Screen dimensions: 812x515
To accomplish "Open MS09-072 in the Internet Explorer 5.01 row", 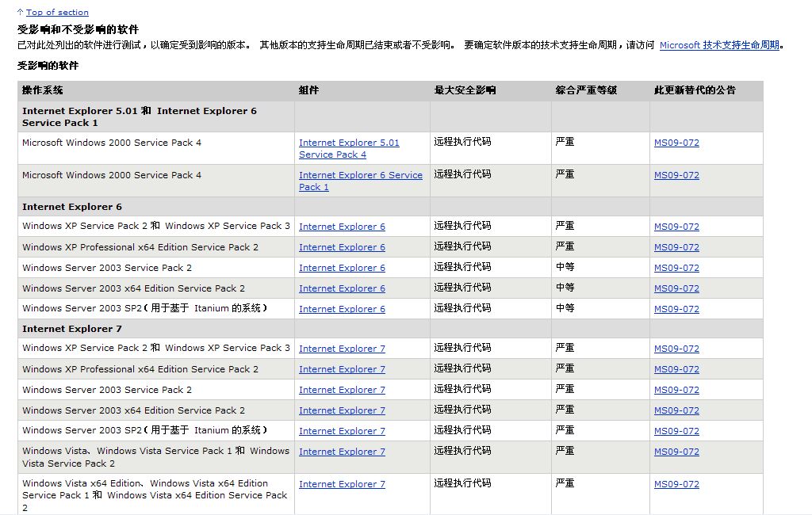I will click(676, 143).
